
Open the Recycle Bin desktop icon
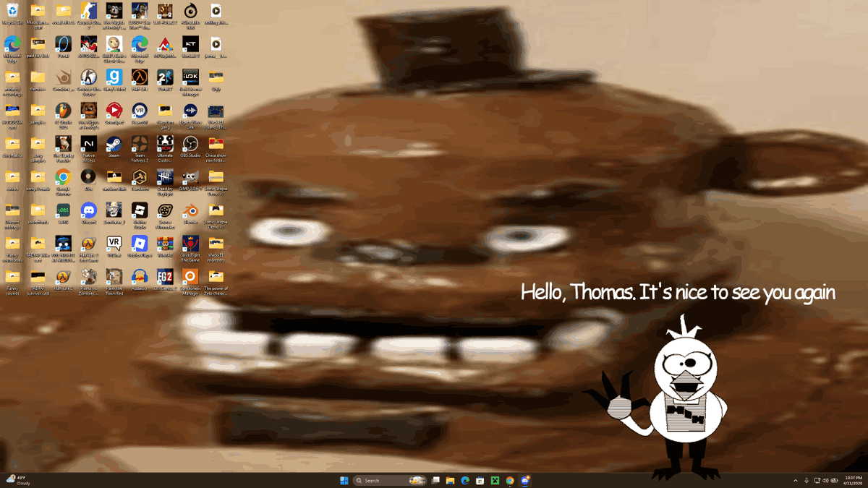(12, 14)
